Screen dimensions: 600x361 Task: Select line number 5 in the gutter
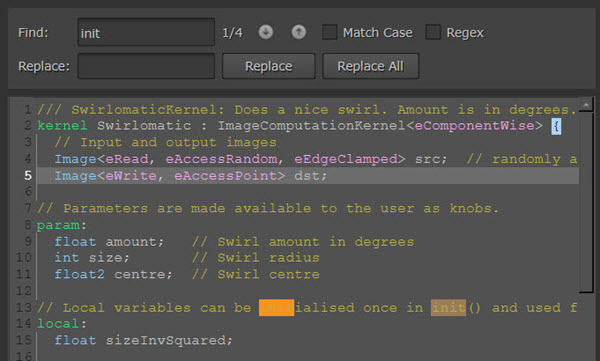pos(28,175)
